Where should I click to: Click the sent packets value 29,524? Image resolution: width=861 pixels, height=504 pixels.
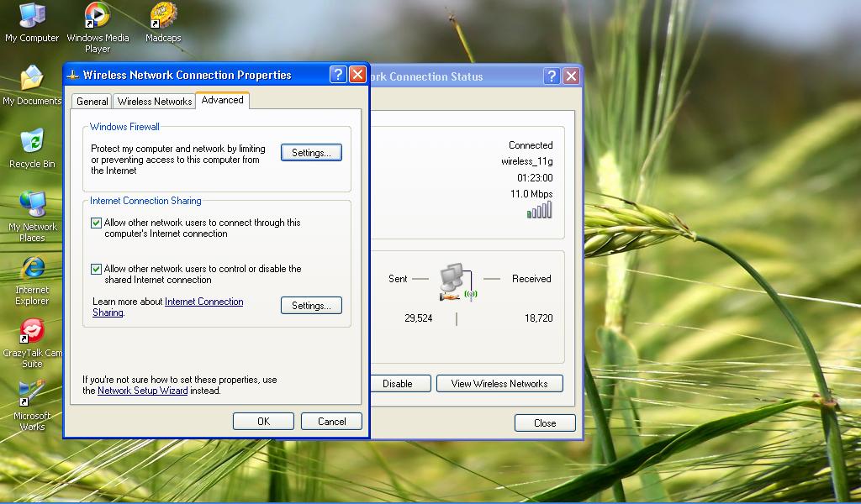(x=419, y=318)
